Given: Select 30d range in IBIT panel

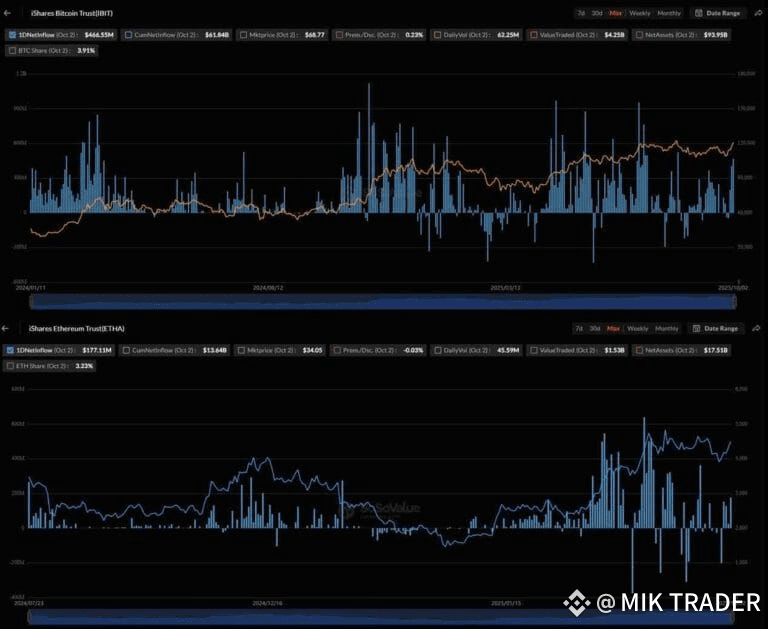Looking at the screenshot, I should click(x=597, y=13).
